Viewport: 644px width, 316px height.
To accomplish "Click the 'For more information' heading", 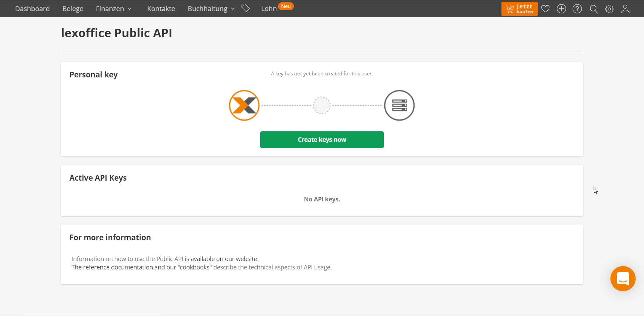I will coord(110,237).
